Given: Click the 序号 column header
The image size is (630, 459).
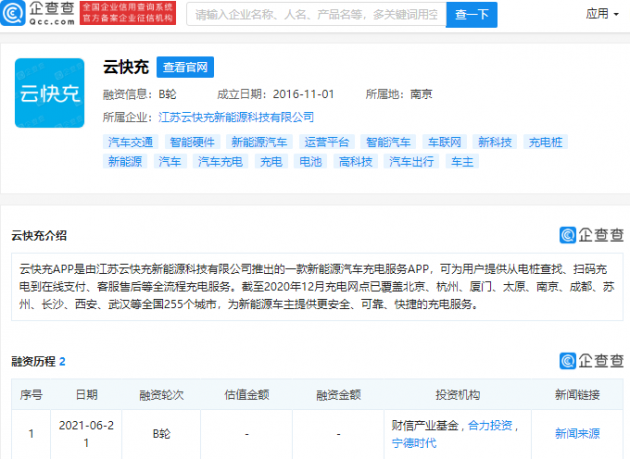Looking at the screenshot, I should (x=31, y=395).
